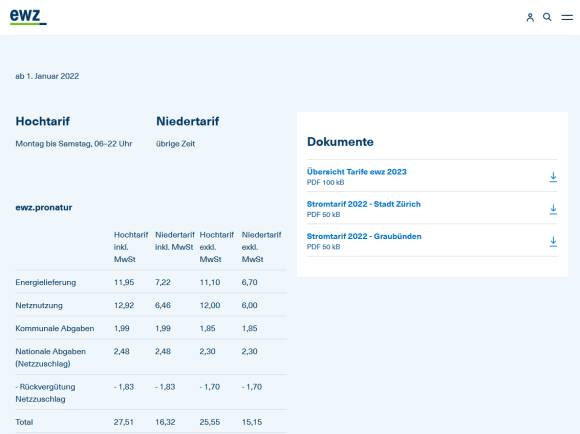Click 'Montag bis Samstag, 06–22 Uhr' text
The width and height of the screenshot is (580, 434).
point(74,144)
